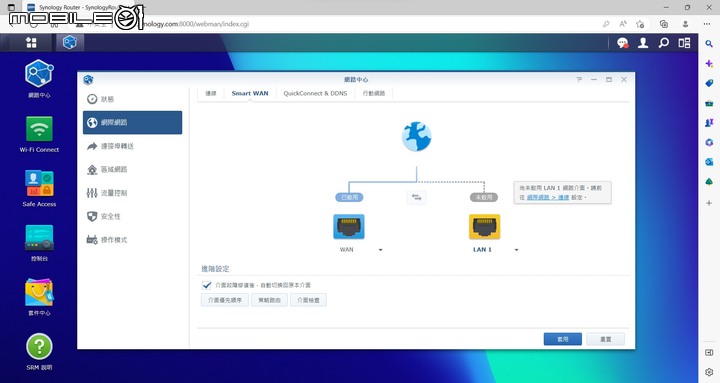Click the 重置 reset button
Image resolution: width=720 pixels, height=383 pixels.
click(x=606, y=339)
